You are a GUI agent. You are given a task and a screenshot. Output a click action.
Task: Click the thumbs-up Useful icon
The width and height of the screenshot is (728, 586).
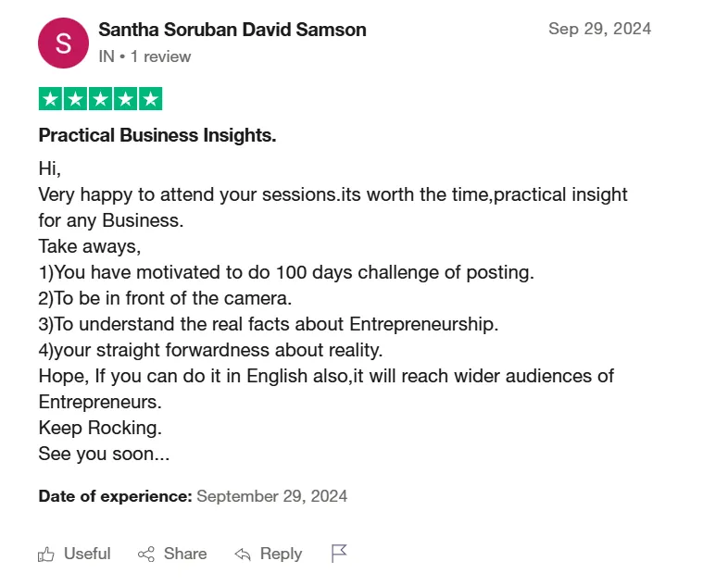coord(46,554)
